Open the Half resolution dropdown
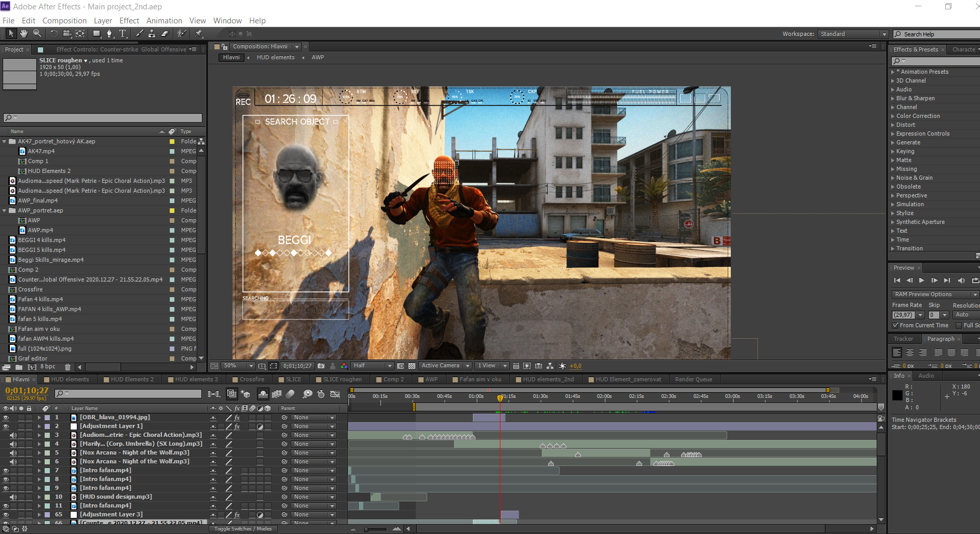The image size is (980, 534). pyautogui.click(x=372, y=366)
